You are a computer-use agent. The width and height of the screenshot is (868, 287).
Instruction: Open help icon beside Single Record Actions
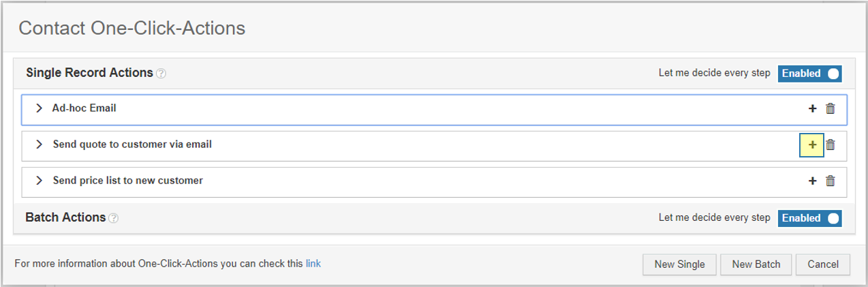[x=161, y=74]
